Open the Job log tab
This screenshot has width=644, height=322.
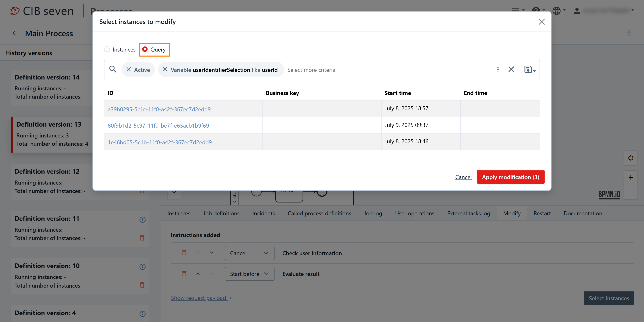pyautogui.click(x=373, y=213)
